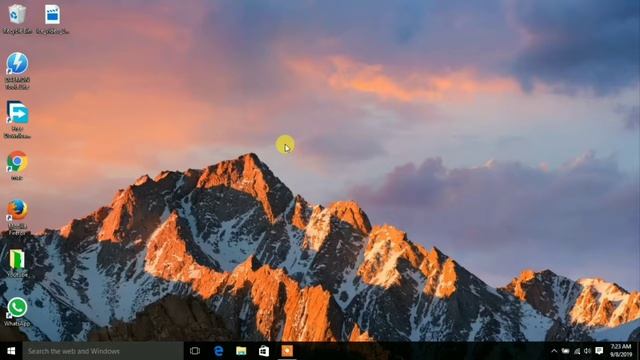640x360 pixels.
Task: Select the video clapperboard file on desktop
Action: [52, 19]
